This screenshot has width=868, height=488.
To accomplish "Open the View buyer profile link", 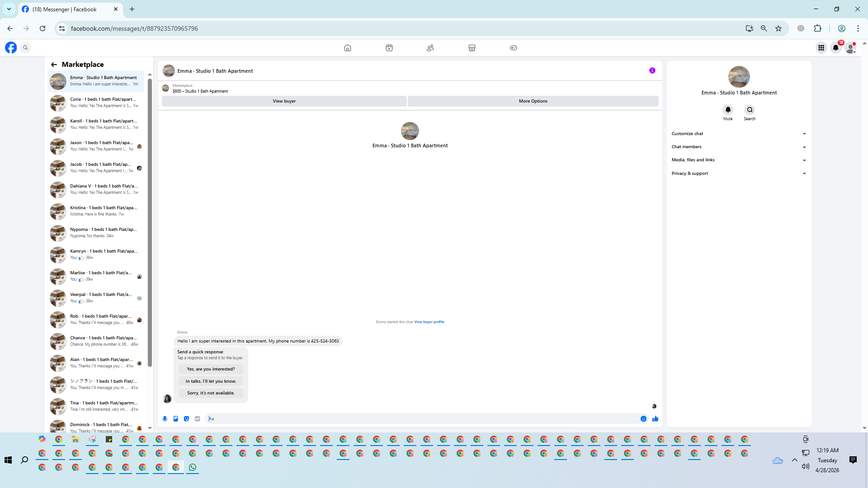I will (429, 322).
